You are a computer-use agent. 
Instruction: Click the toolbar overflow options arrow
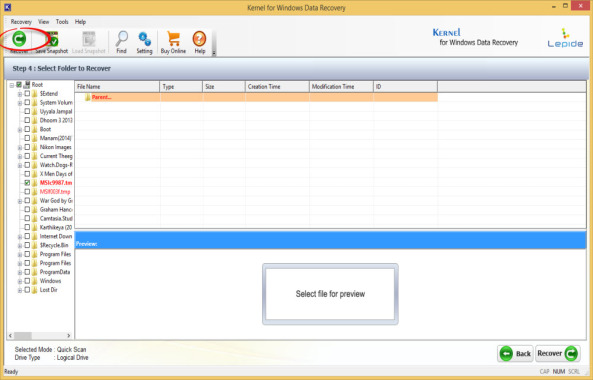point(214,53)
